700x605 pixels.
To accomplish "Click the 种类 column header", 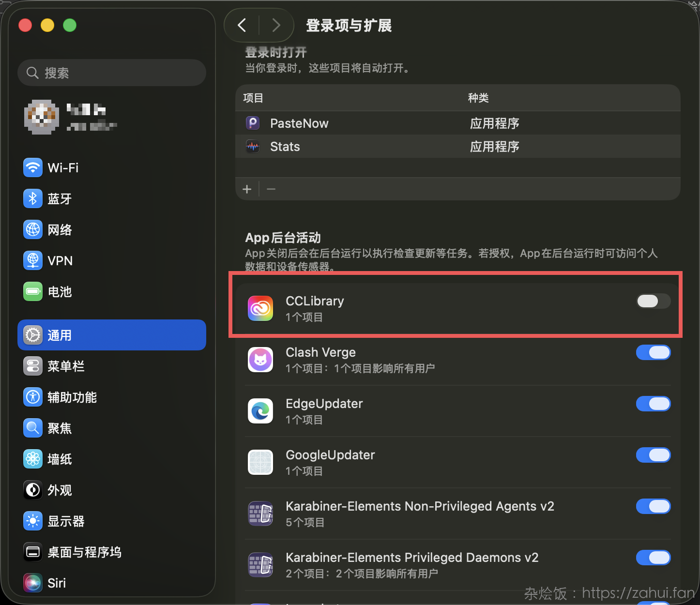I will click(x=478, y=98).
